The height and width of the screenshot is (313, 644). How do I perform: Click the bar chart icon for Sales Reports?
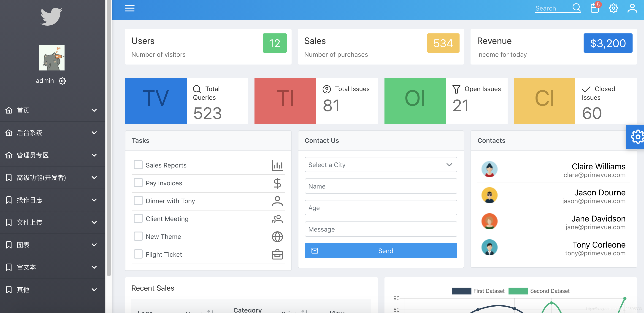[277, 165]
